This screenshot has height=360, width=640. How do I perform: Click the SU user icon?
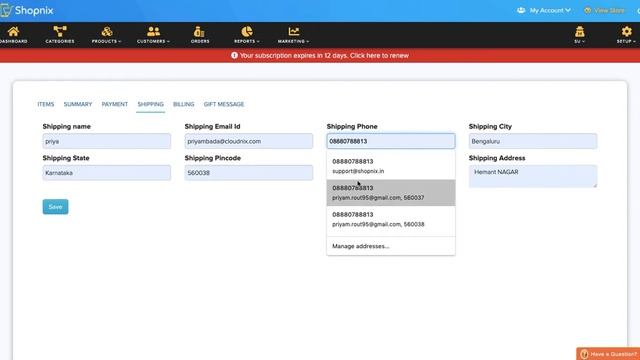[580, 31]
